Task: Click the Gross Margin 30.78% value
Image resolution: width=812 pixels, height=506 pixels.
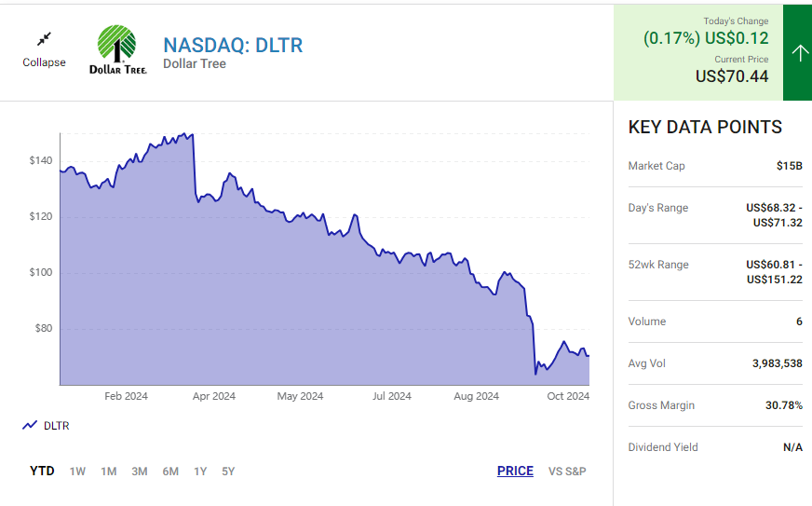Action: point(784,405)
